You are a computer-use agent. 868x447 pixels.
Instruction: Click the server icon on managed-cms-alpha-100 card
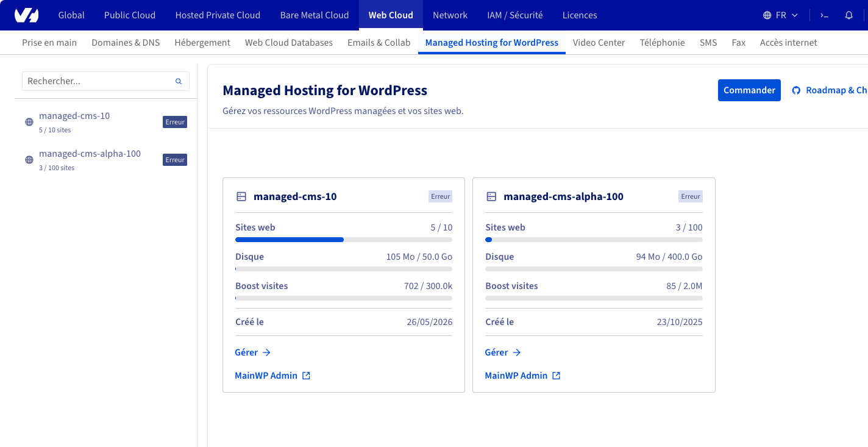point(491,196)
